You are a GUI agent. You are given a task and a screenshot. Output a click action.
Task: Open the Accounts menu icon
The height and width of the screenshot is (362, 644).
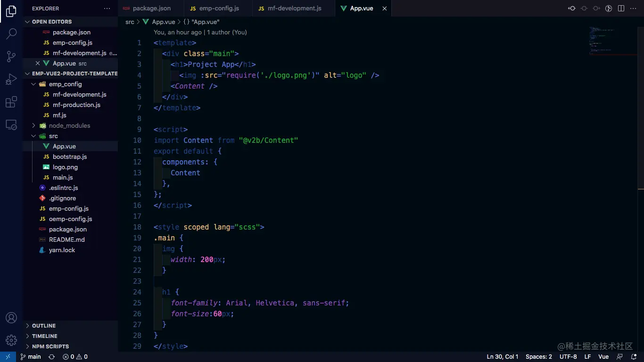11,318
